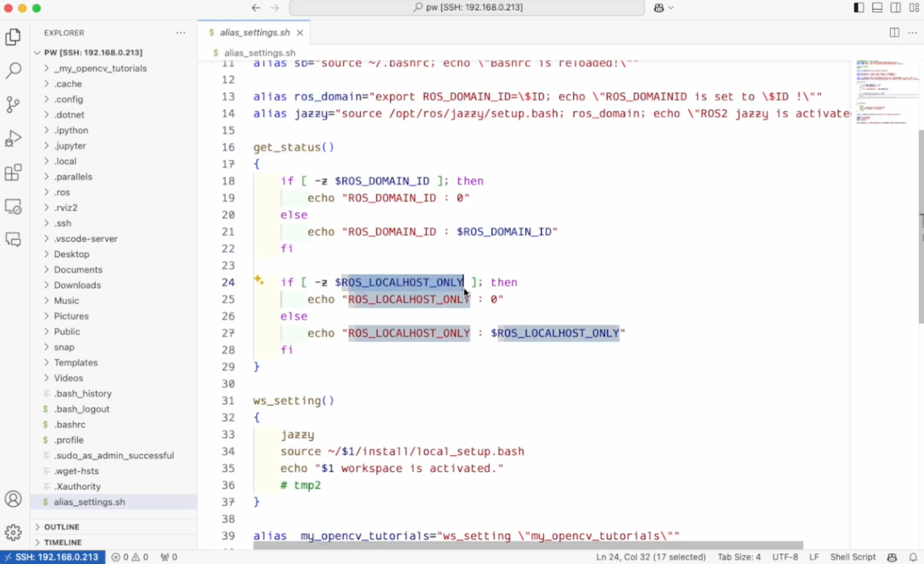Click the SSH: 192.168.0.213 remote indicator

coord(53,557)
